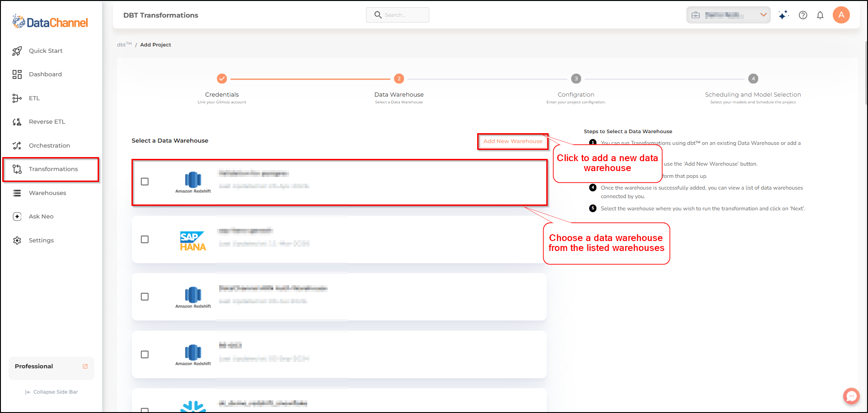Viewport: 868px width, 413px height.
Task: Open the ETL menu item
Action: [x=34, y=98]
